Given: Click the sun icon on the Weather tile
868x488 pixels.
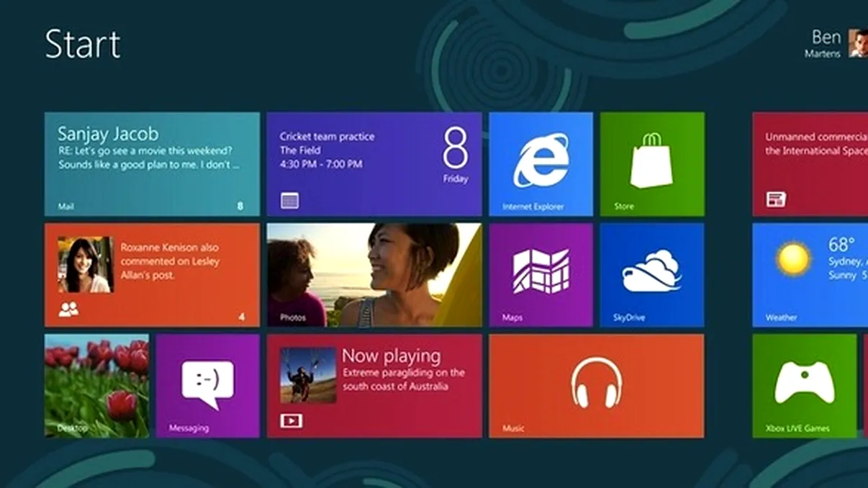Looking at the screenshot, I should [793, 258].
